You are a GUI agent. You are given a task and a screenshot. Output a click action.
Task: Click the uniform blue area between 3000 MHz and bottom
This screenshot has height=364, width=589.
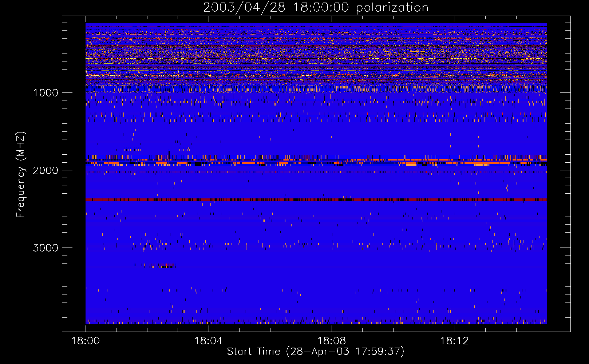[316, 277]
